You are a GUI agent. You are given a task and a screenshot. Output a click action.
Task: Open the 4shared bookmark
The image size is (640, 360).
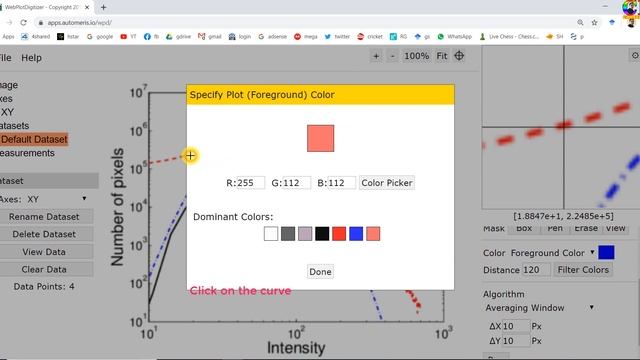click(x=36, y=37)
